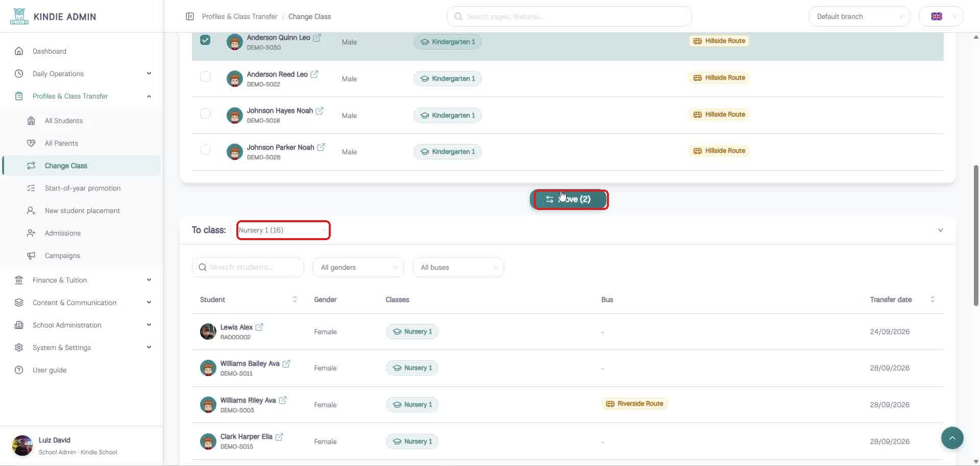This screenshot has height=466, width=980.
Task: Click the Daily Operations clock icon
Action: tap(19, 74)
